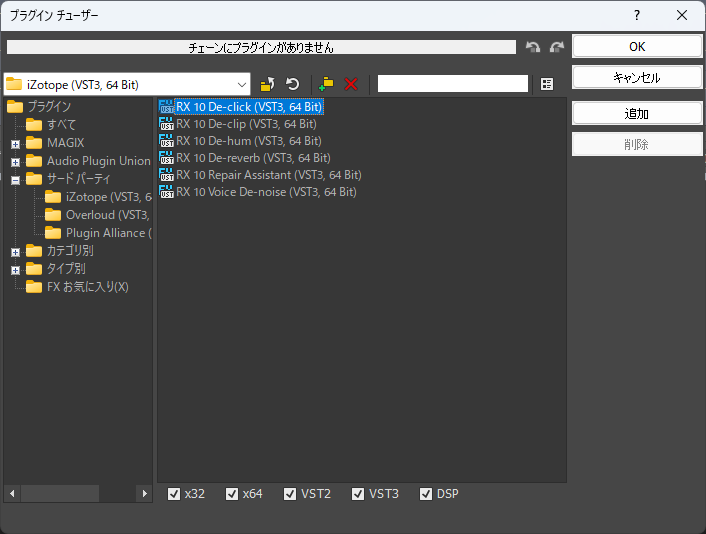Click RX 10 De-clip (VST3, 64 Bit) text

246,124
